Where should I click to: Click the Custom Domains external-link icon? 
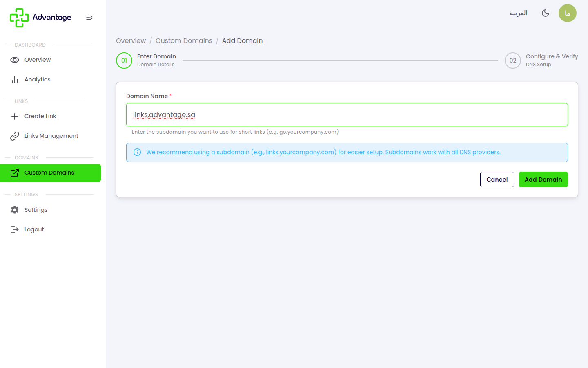tap(15, 173)
